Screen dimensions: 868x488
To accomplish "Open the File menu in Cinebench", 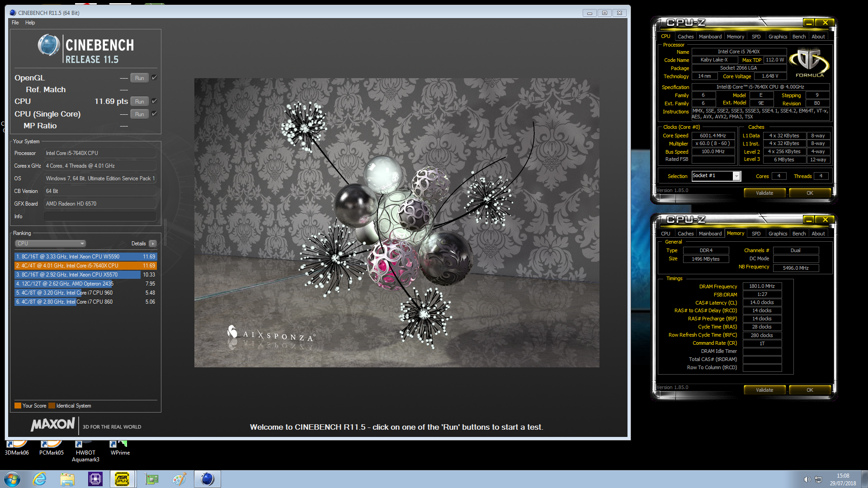I will point(15,23).
